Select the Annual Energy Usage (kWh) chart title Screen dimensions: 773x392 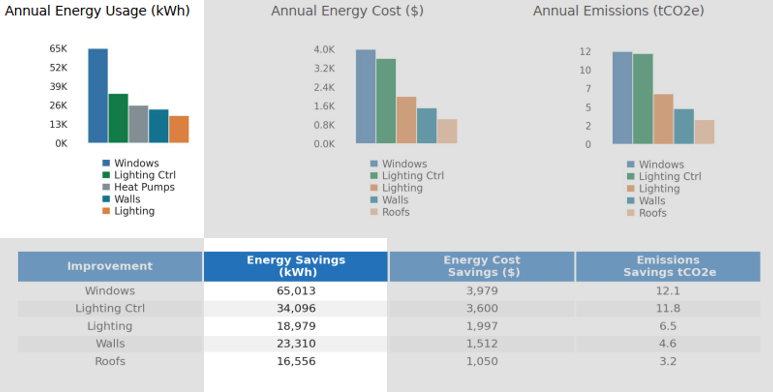point(97,11)
